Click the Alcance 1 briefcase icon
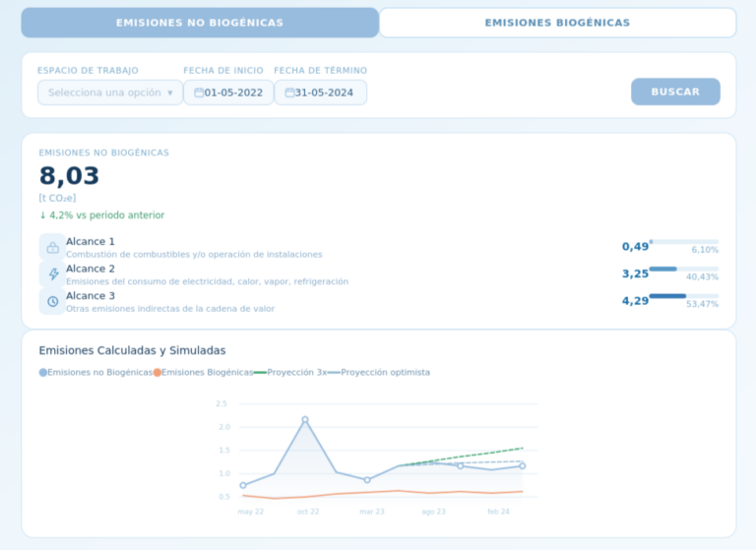Screen dimensions: 756x550 pyautogui.click(x=52, y=247)
